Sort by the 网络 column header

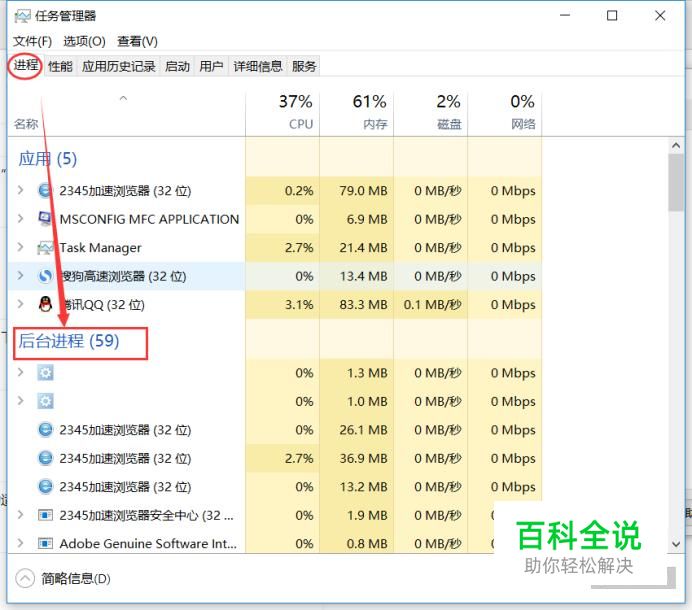click(505, 114)
